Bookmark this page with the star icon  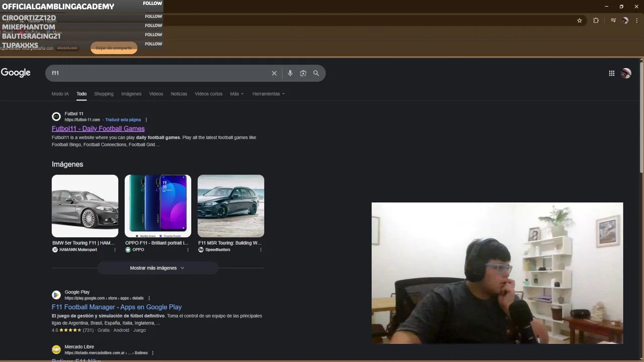click(x=580, y=21)
